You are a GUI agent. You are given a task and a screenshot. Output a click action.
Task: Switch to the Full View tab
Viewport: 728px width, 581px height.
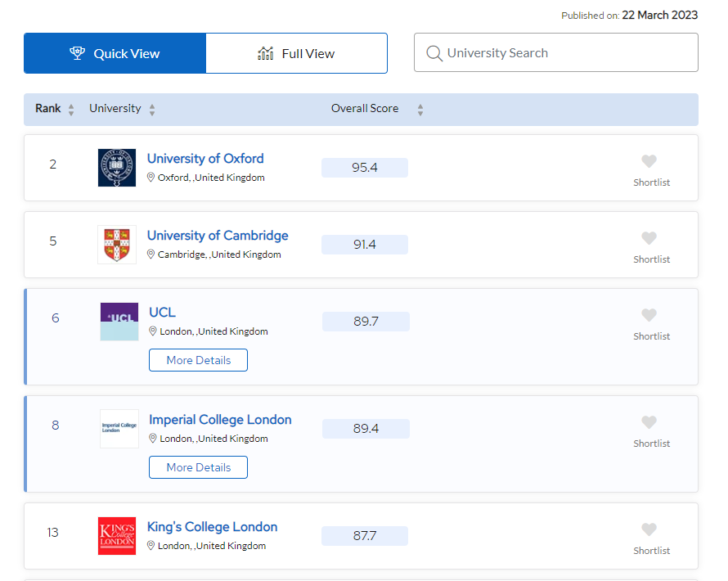(296, 53)
